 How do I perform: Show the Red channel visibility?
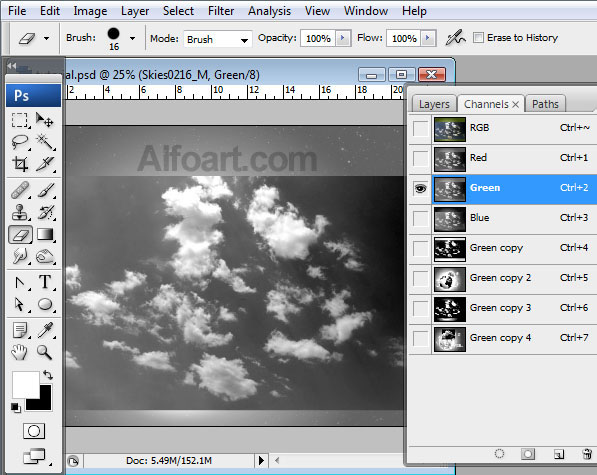(x=420, y=159)
